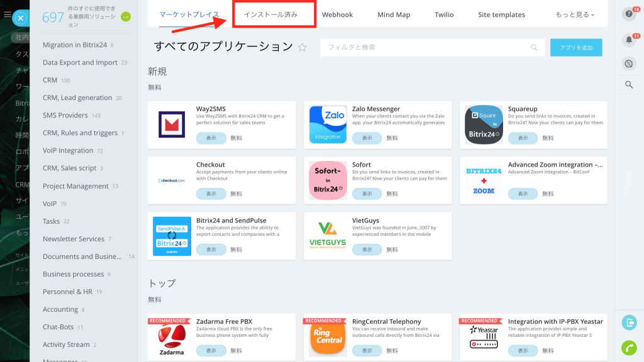Open the Mind Map tab
The image size is (644, 362).
[394, 14]
